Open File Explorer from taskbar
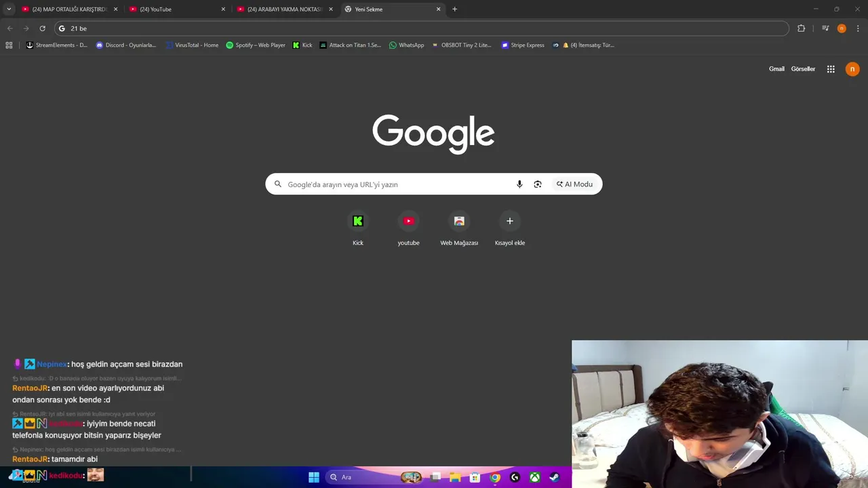The image size is (868, 488). point(455,477)
